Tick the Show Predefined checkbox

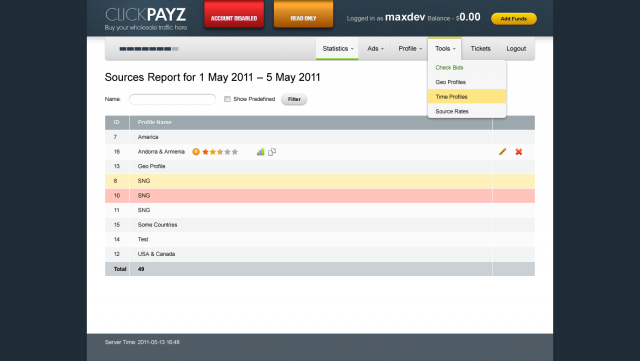tap(227, 99)
